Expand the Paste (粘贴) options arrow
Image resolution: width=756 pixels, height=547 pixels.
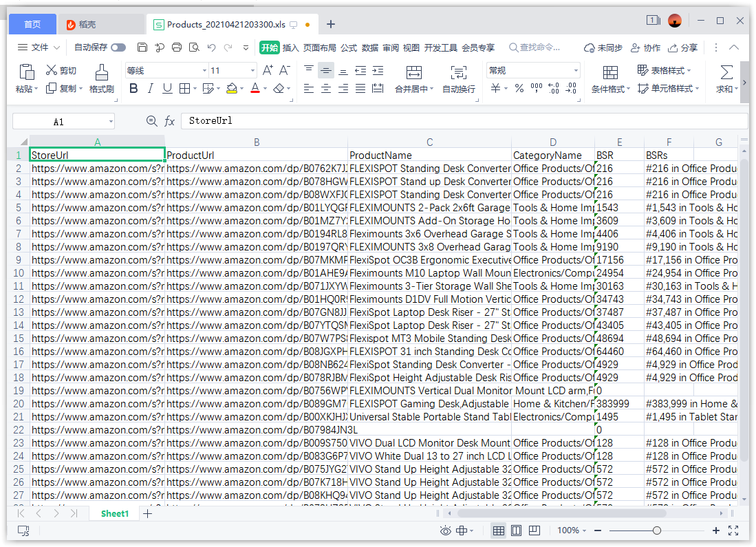pos(36,89)
